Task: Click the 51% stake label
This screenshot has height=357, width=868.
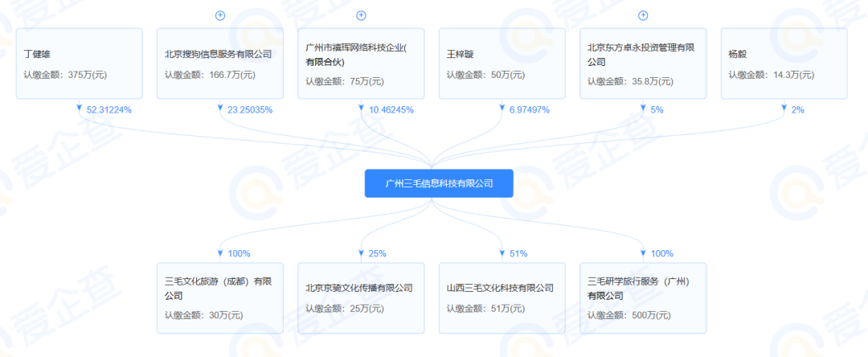Action: pyautogui.click(x=518, y=254)
